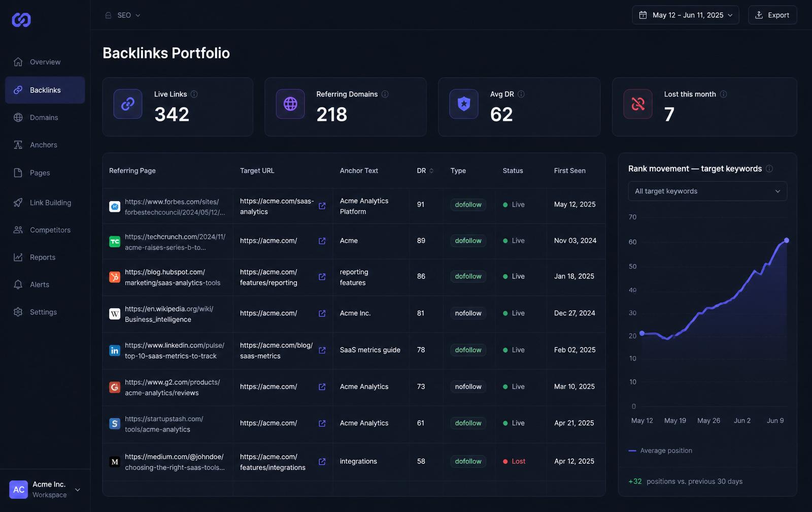Screen dimensions: 812x512
Task: Click the dofollow tag in Forbes row
Action: click(x=468, y=205)
